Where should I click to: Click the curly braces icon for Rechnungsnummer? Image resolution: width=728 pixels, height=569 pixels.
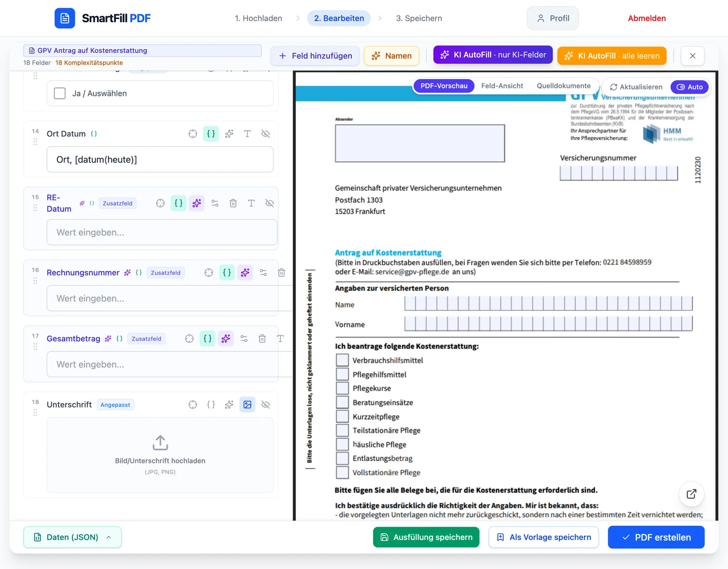[x=227, y=273]
